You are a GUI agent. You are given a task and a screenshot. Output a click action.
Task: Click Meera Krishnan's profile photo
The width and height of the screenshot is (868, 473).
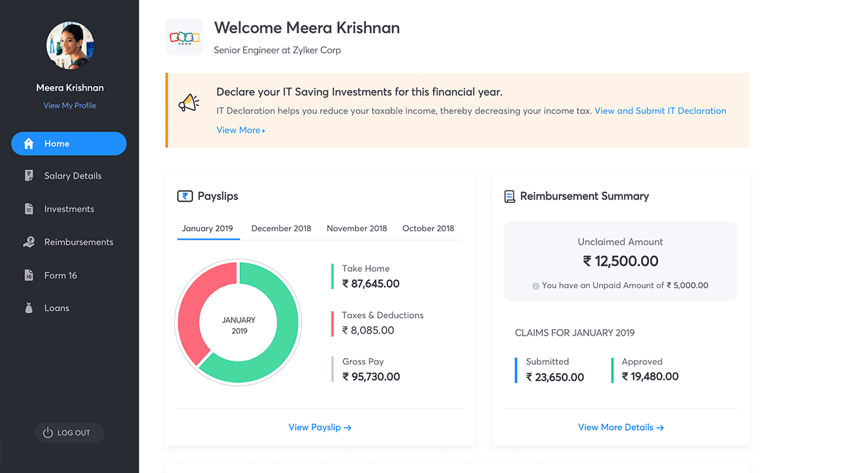coord(70,45)
